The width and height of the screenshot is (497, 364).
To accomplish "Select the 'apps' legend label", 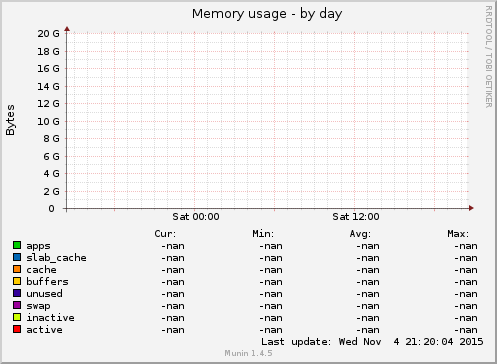I will pos(38,246).
